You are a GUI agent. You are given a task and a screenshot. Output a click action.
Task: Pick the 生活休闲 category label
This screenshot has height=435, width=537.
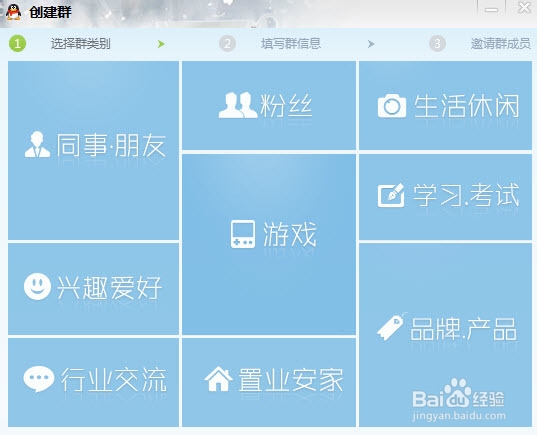point(466,106)
